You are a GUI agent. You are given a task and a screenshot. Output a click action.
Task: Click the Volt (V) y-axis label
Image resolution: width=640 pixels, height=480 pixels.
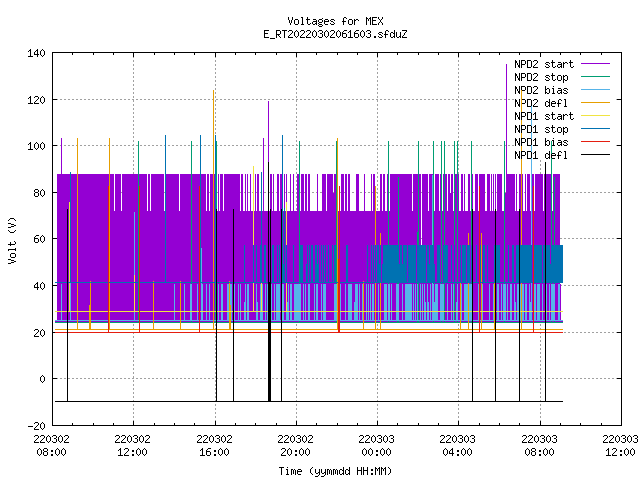point(12,240)
